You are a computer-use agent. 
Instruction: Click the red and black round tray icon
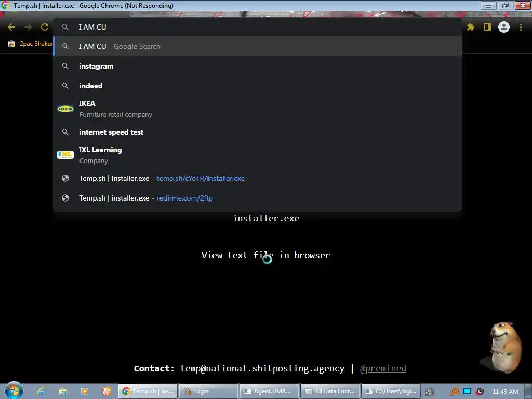480,392
